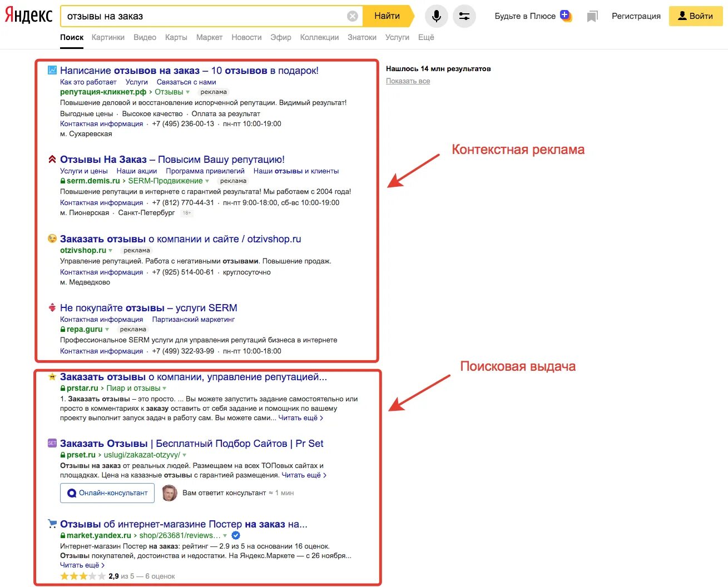Click the Plus badge icon
Screen dimensions: 728x587
[566, 16]
